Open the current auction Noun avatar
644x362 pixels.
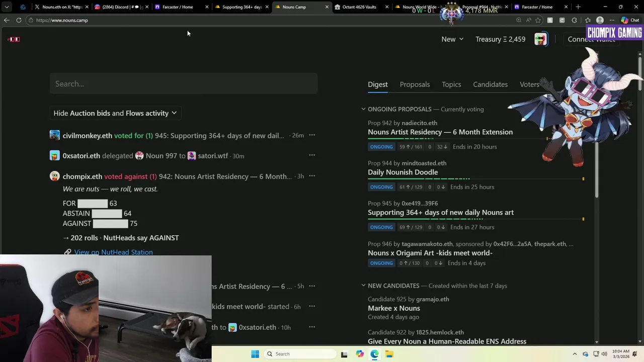tap(541, 39)
